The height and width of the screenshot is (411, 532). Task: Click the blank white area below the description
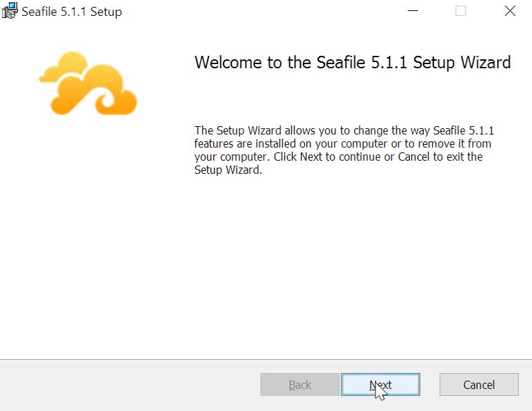click(x=353, y=265)
